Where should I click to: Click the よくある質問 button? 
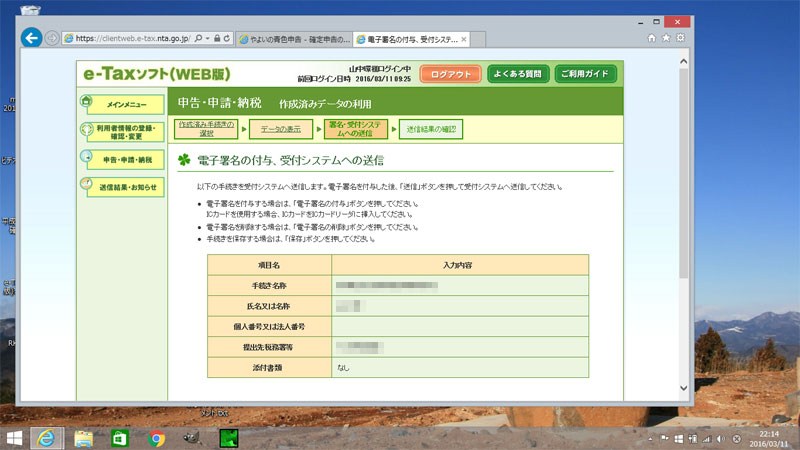coord(516,74)
